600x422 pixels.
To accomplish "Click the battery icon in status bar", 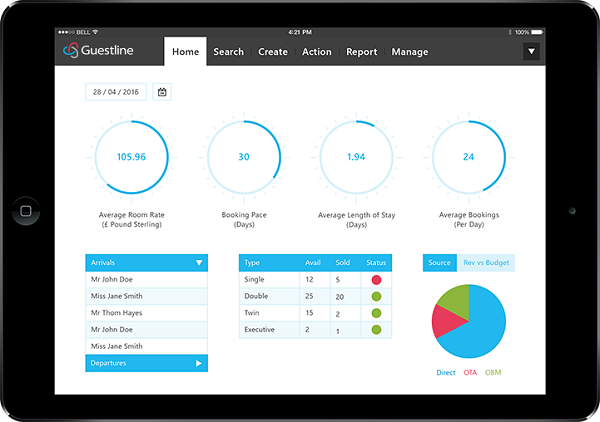I will [x=534, y=32].
